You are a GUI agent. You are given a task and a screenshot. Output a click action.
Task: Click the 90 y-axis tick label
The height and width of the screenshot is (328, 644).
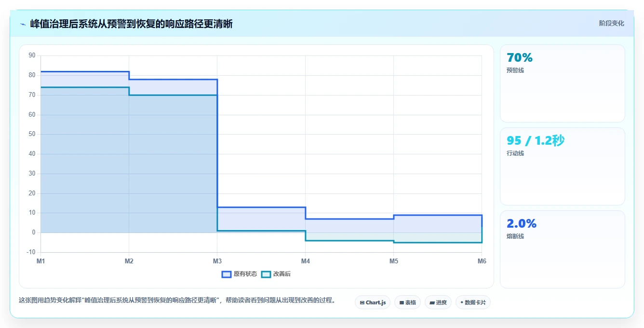[x=32, y=55]
